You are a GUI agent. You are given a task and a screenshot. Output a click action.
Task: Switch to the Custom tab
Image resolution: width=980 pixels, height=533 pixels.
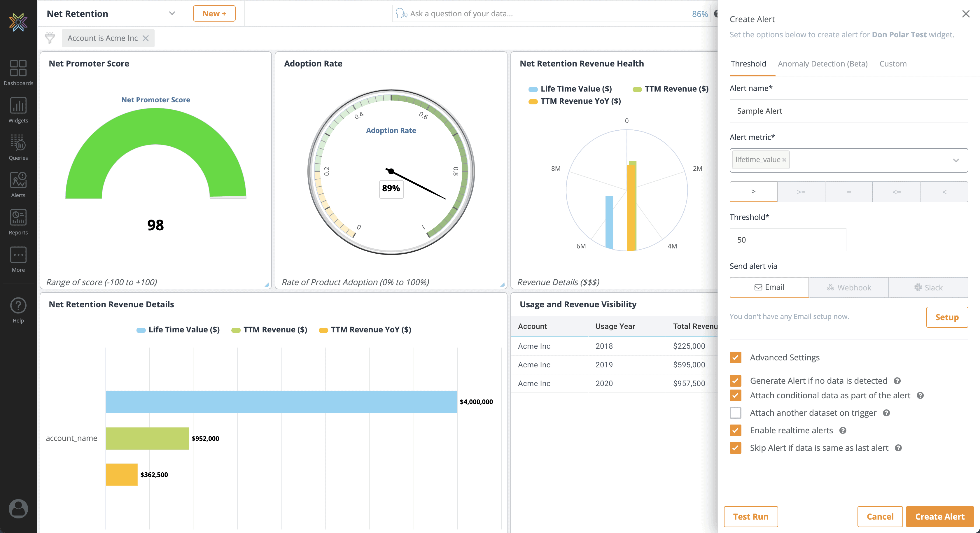tap(893, 64)
